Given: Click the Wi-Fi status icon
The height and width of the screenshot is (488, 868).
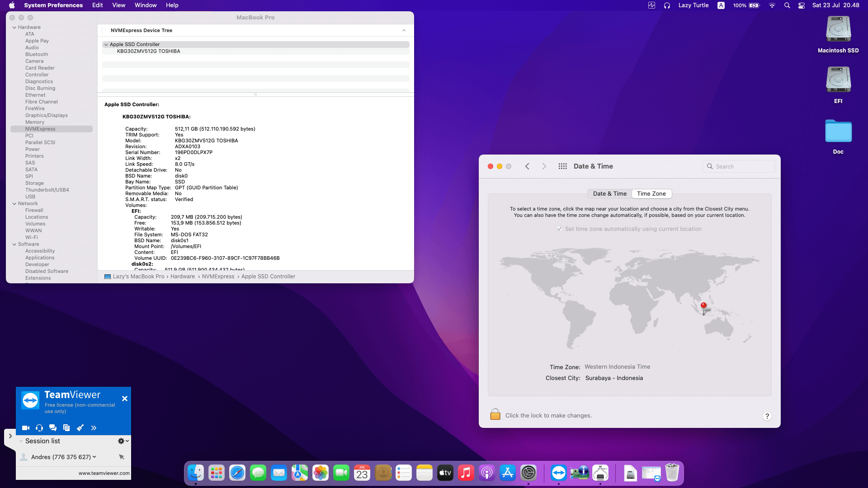Looking at the screenshot, I should 772,5.
